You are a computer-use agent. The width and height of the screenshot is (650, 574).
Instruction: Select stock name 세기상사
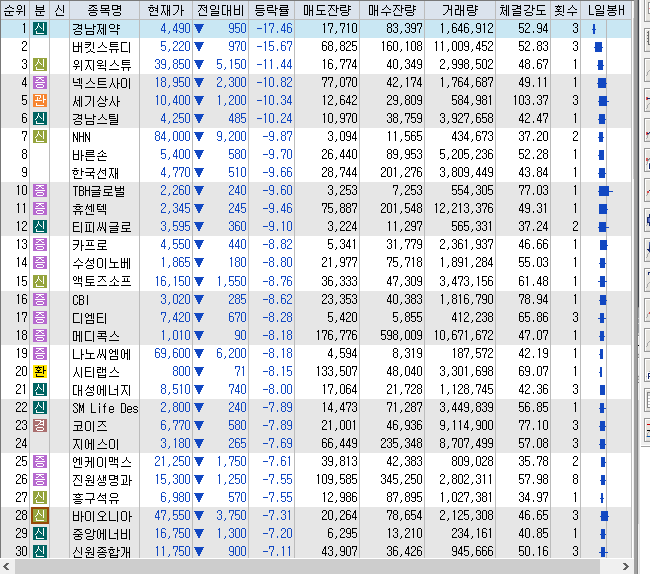pos(96,101)
